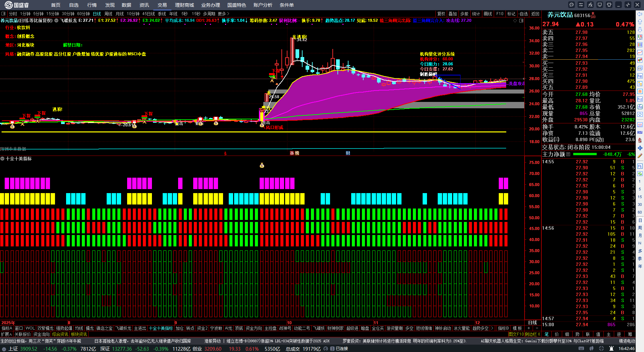Click the up arrow in right sidebar
The height and width of the screenshot is (352, 644).
pyautogui.click(x=640, y=22)
